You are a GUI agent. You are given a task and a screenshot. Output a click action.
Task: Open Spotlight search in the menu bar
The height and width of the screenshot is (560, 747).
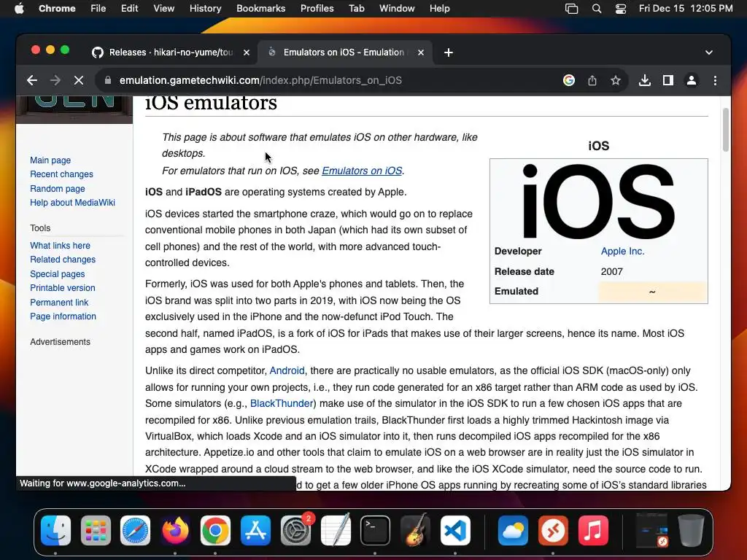597,9
